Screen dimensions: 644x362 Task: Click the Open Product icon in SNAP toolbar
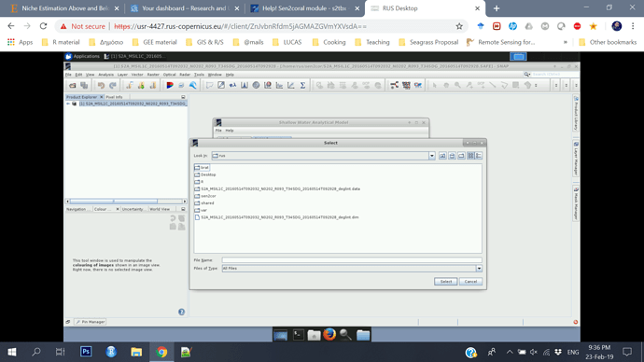(73, 86)
